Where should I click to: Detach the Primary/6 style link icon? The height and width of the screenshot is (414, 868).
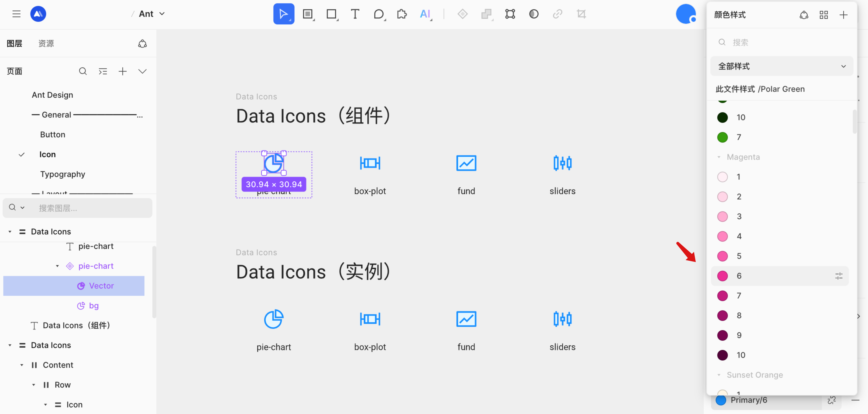[x=832, y=400]
